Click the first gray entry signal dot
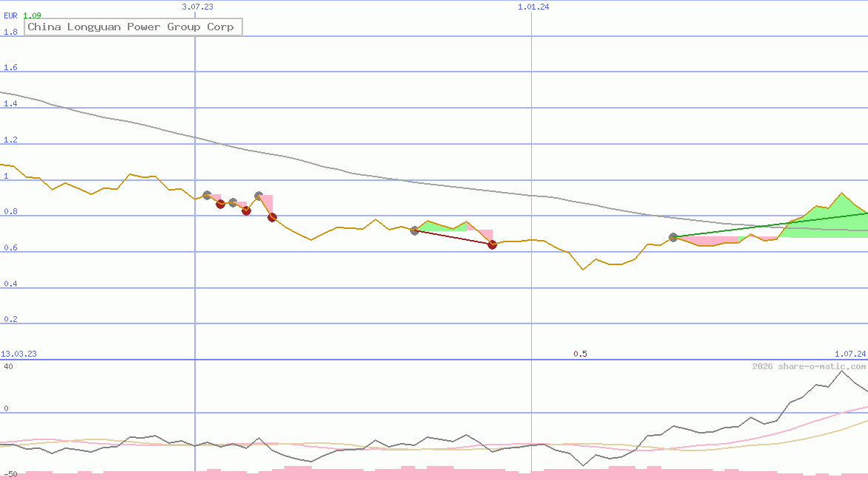Screen dimensions: 868x480 click(207, 194)
